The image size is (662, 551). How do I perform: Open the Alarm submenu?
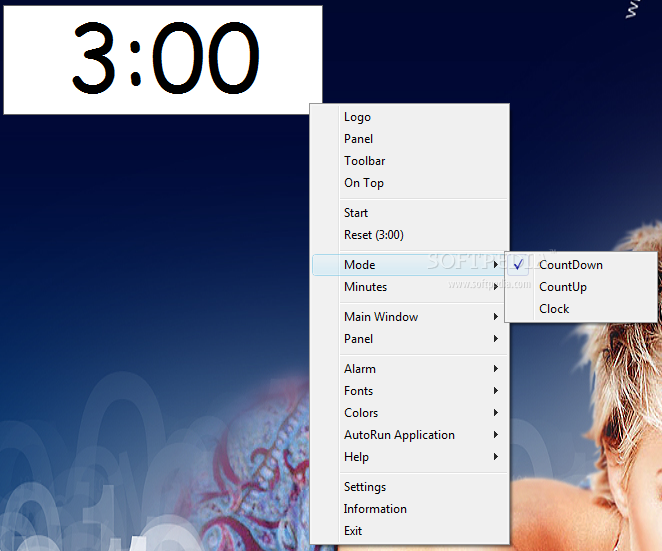pyautogui.click(x=410, y=369)
